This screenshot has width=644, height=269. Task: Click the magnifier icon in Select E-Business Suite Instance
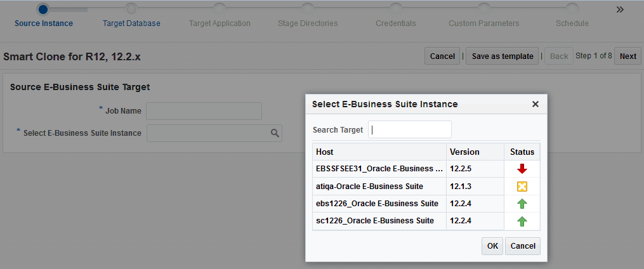point(275,133)
